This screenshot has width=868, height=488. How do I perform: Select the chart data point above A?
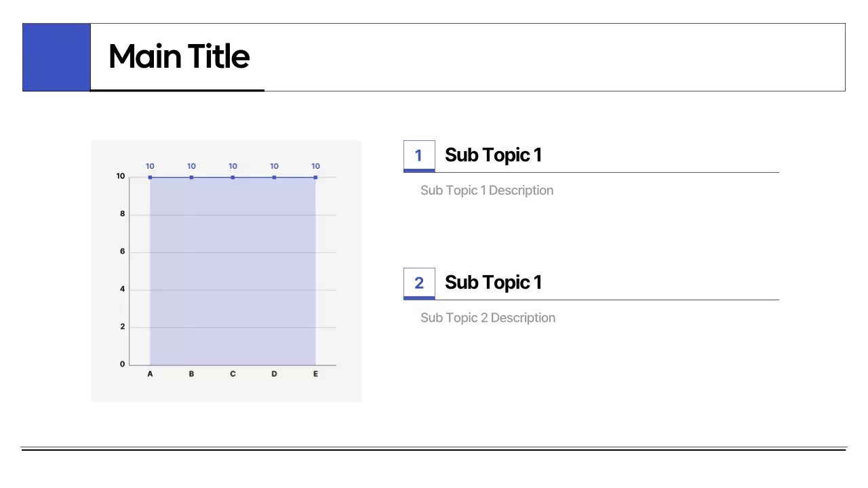point(150,178)
